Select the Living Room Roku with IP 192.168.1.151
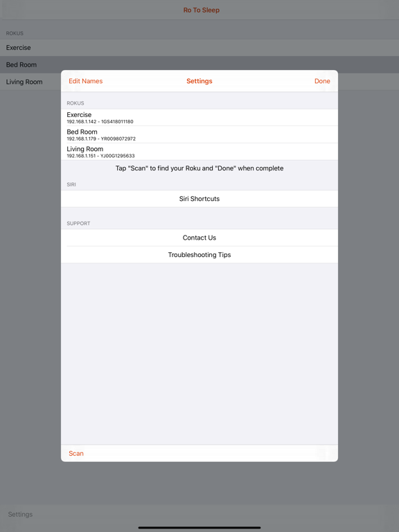Viewport: 399px width, 532px height. coord(199,152)
